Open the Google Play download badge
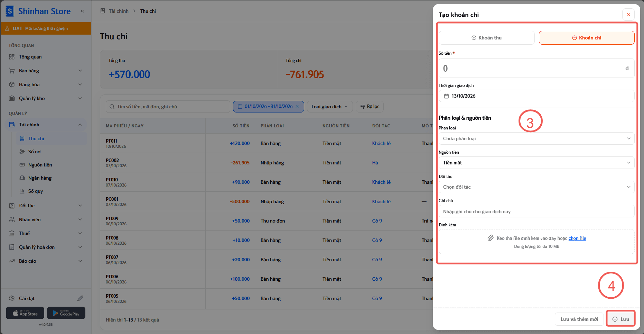Viewport: 644px width, 334px height. pyautogui.click(x=66, y=313)
